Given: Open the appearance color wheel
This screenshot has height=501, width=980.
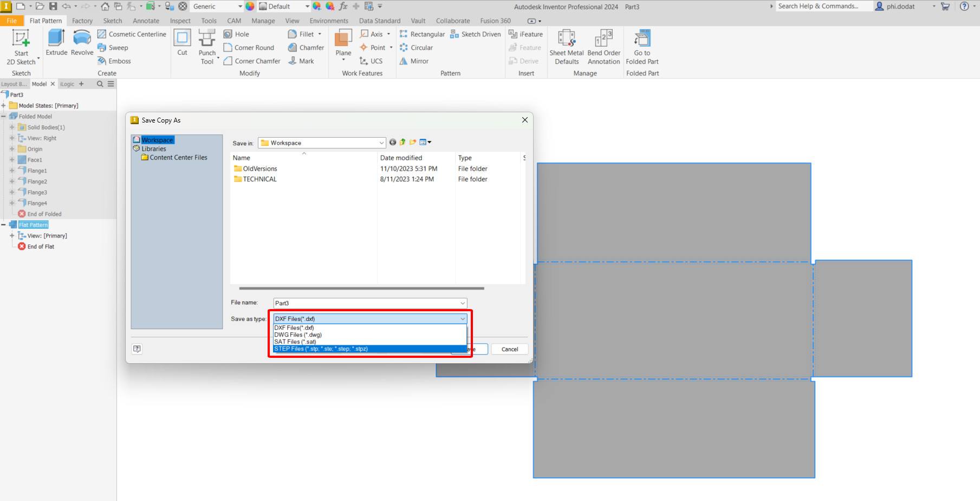Looking at the screenshot, I should (250, 7).
